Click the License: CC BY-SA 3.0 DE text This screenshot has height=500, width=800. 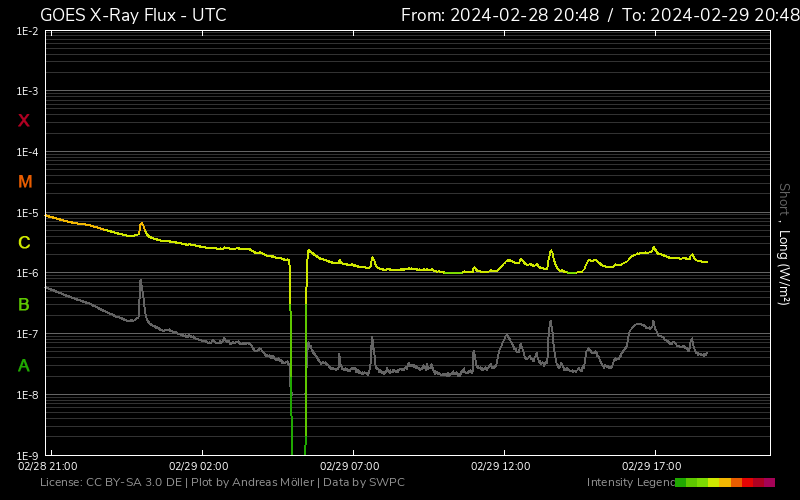pyautogui.click(x=111, y=482)
